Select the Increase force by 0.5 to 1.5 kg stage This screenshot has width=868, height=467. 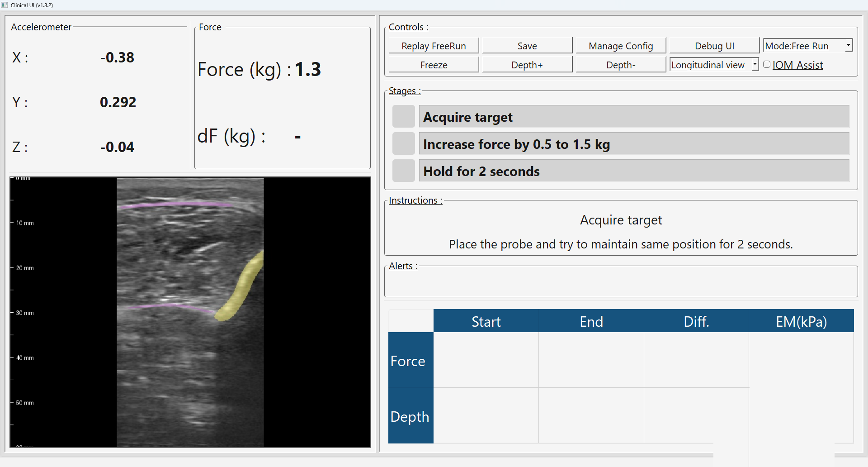tap(634, 144)
